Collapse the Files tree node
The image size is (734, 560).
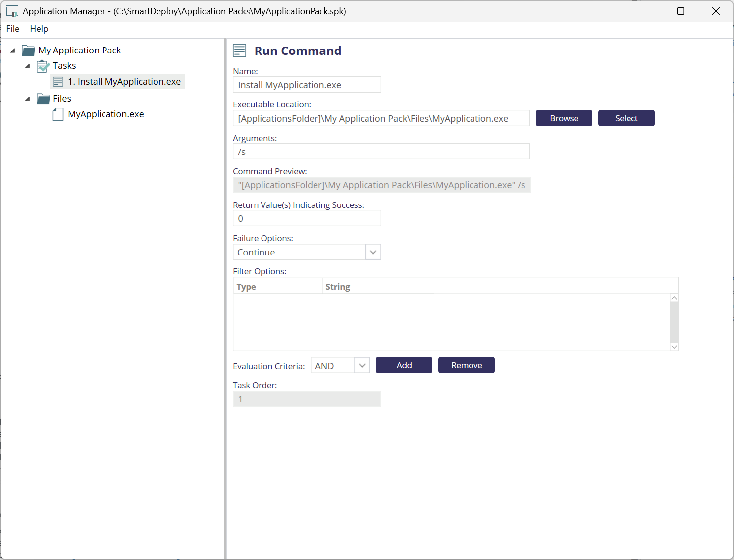point(28,99)
